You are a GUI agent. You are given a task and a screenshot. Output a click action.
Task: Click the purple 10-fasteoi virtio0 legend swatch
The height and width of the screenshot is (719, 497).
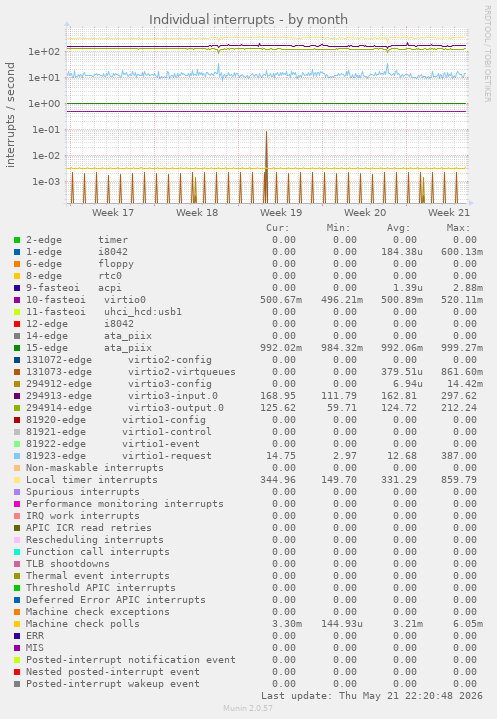(17, 300)
